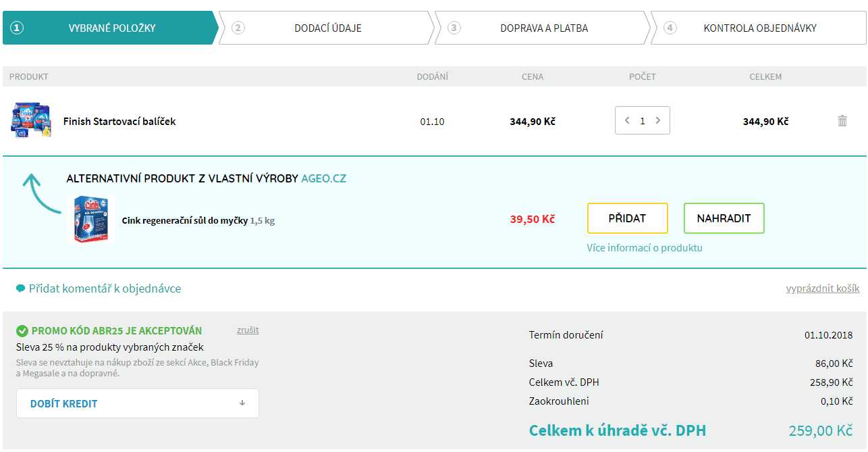Cancel promo code with zrušit link
The image size is (868, 452).
coord(248,330)
